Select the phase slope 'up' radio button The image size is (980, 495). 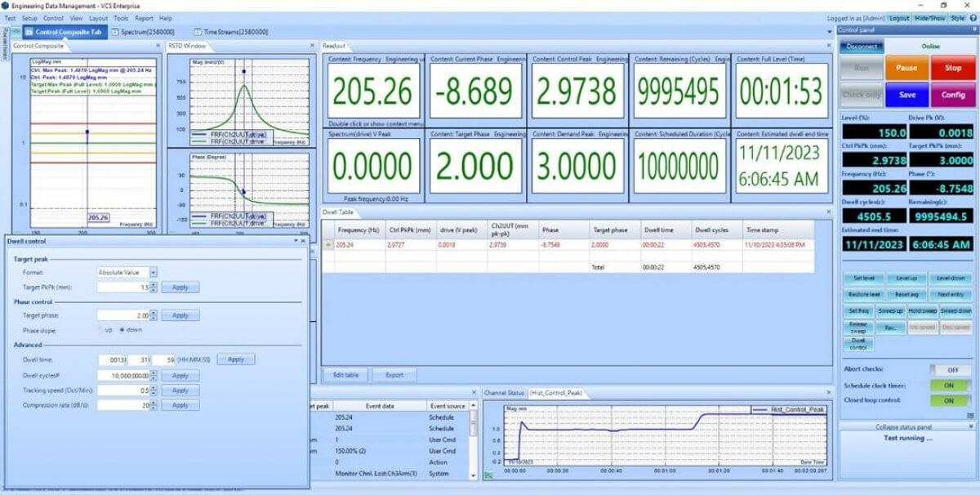click(x=100, y=330)
